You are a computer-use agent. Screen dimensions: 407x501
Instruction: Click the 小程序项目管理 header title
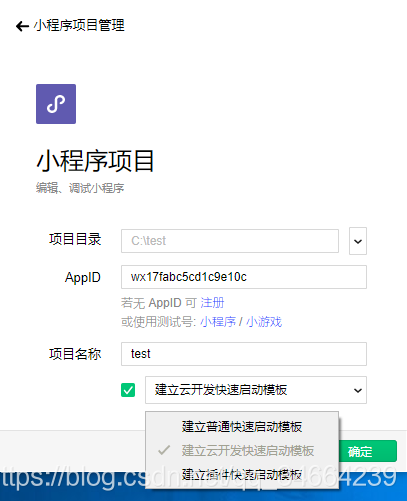coord(79,26)
